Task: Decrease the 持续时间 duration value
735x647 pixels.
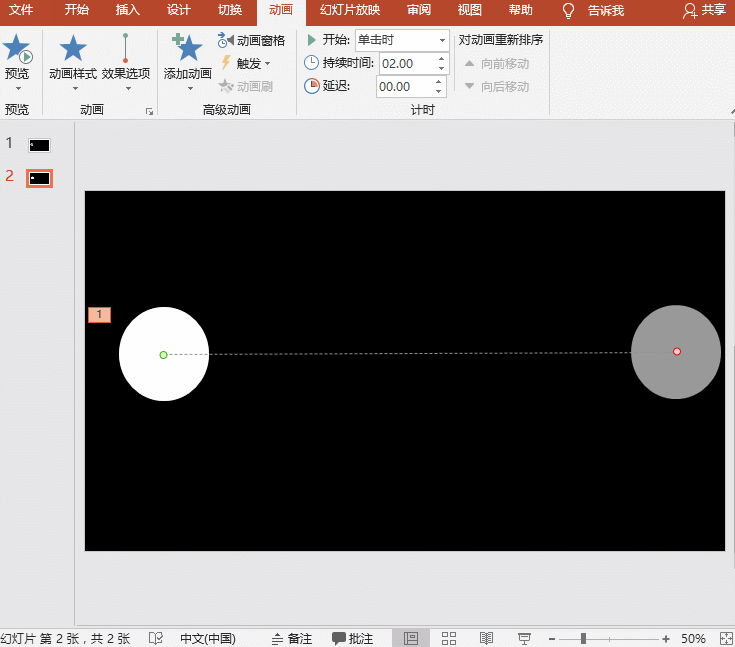Action: click(x=441, y=68)
